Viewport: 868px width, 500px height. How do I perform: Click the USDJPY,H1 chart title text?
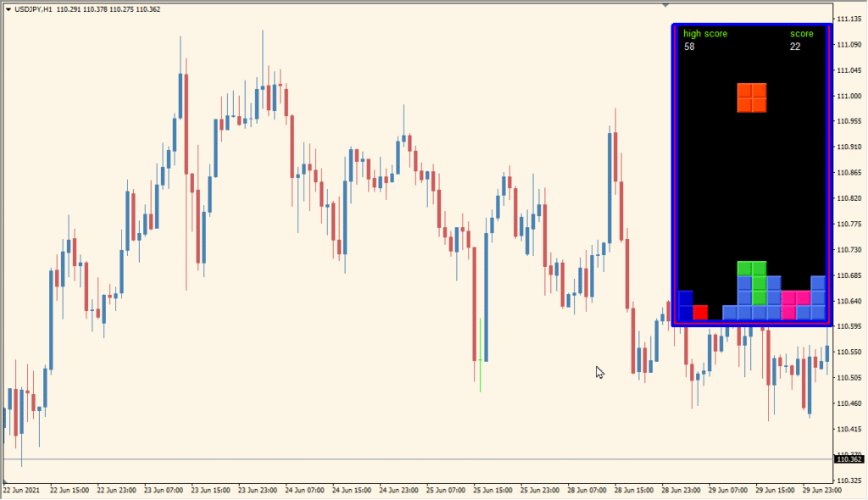[x=33, y=9]
